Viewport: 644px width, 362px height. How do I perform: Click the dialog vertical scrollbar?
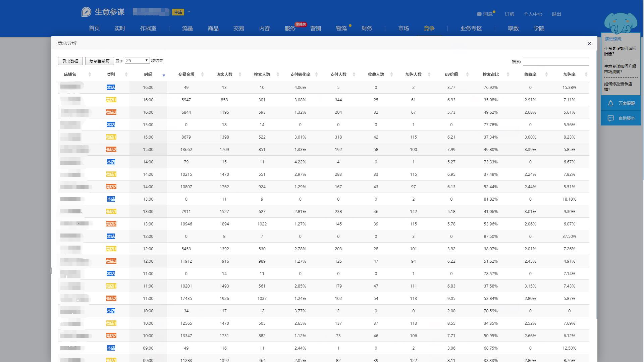596,185
